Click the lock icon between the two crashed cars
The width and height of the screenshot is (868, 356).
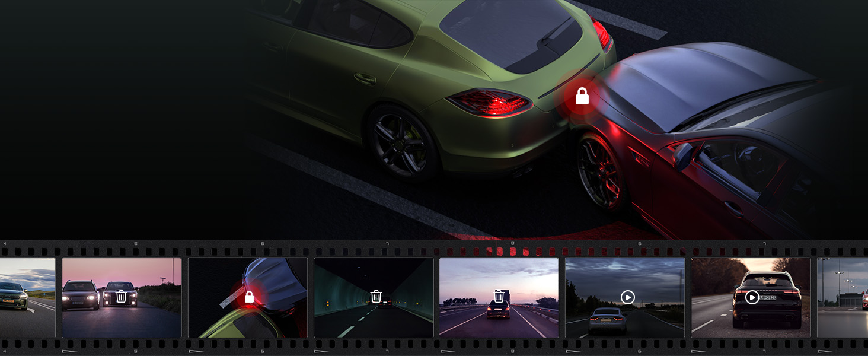tap(582, 95)
